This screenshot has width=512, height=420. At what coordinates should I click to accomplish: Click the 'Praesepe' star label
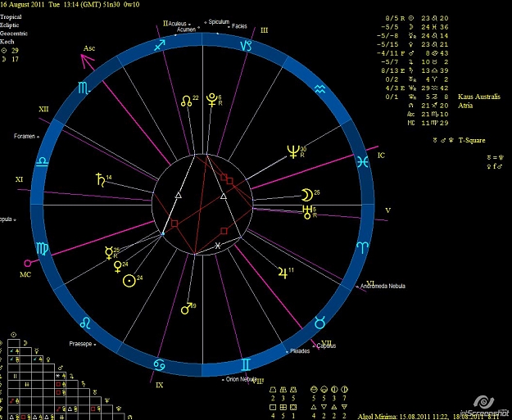(80, 344)
